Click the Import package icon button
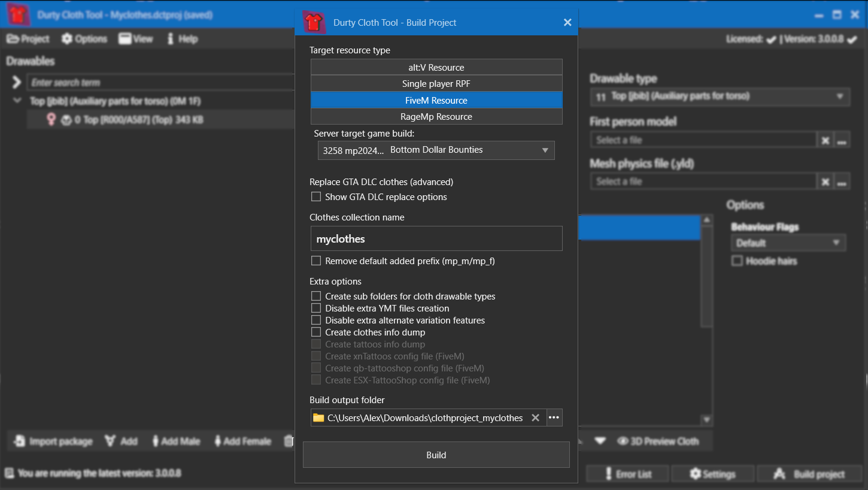Screen dimensions: 868x490 [x=20, y=441]
